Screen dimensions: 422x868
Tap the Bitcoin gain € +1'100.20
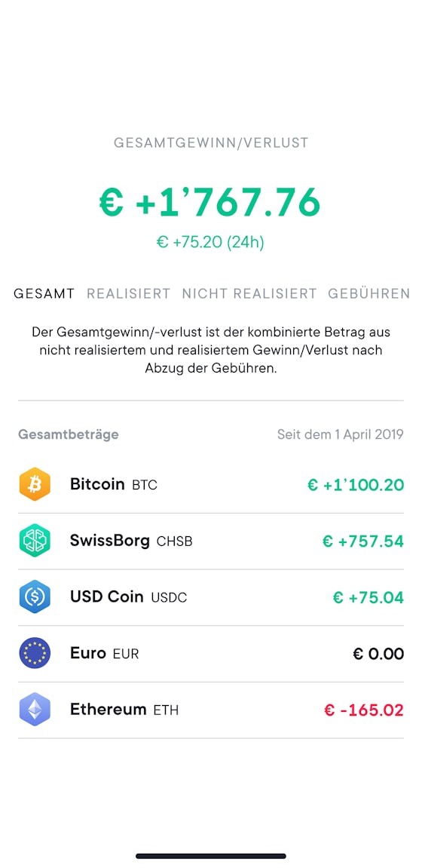(x=356, y=485)
